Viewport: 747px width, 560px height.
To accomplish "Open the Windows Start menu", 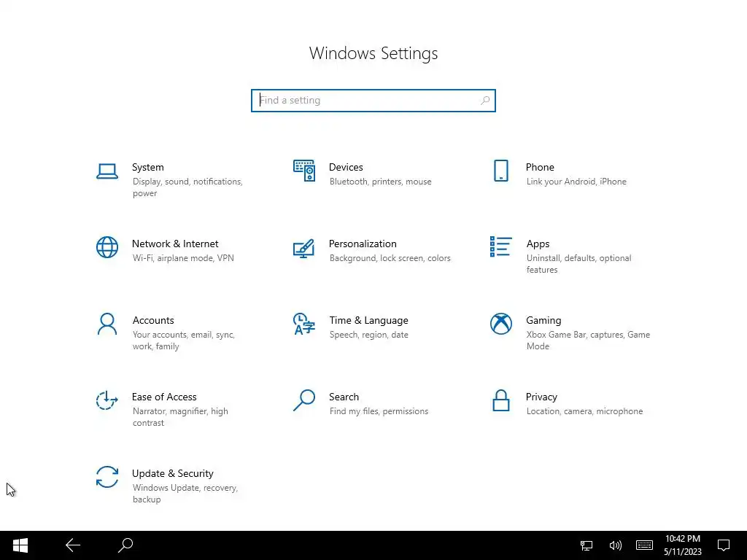I will point(20,545).
